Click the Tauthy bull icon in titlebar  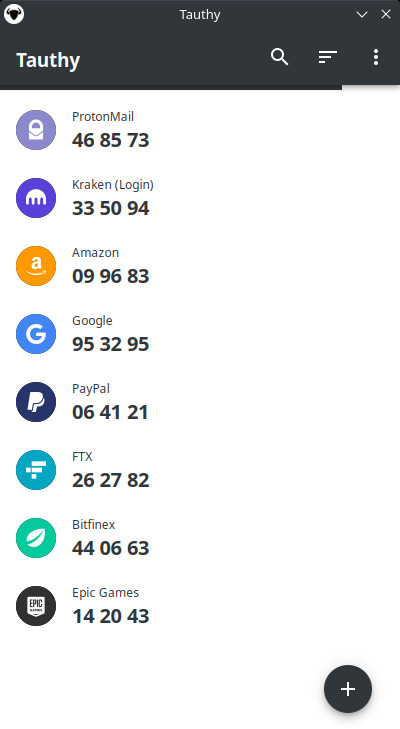pos(14,14)
